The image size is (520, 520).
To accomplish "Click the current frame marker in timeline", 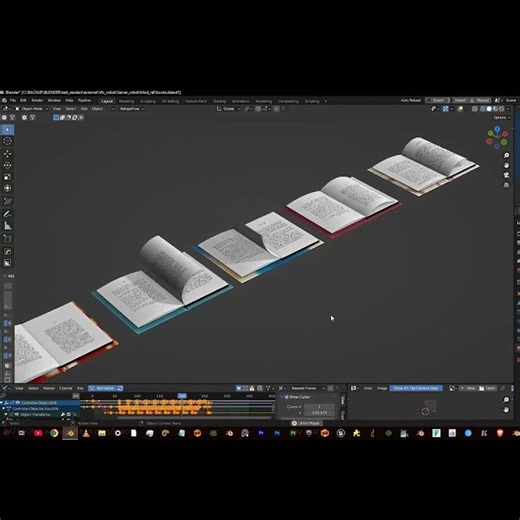I will (x=182, y=396).
